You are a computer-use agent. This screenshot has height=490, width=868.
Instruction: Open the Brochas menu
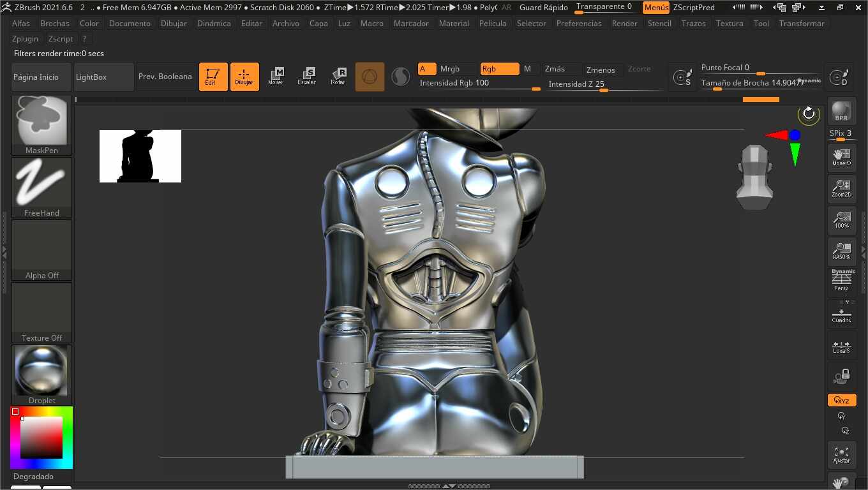[x=55, y=23]
